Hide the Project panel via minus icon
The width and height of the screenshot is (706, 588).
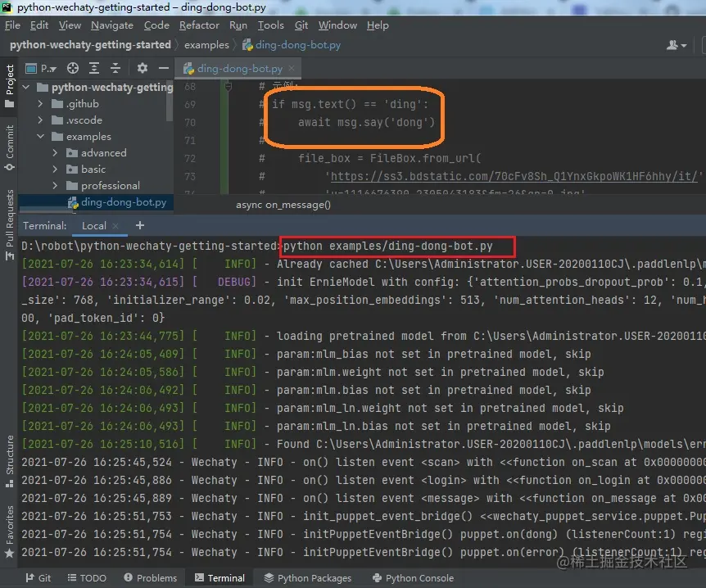162,68
